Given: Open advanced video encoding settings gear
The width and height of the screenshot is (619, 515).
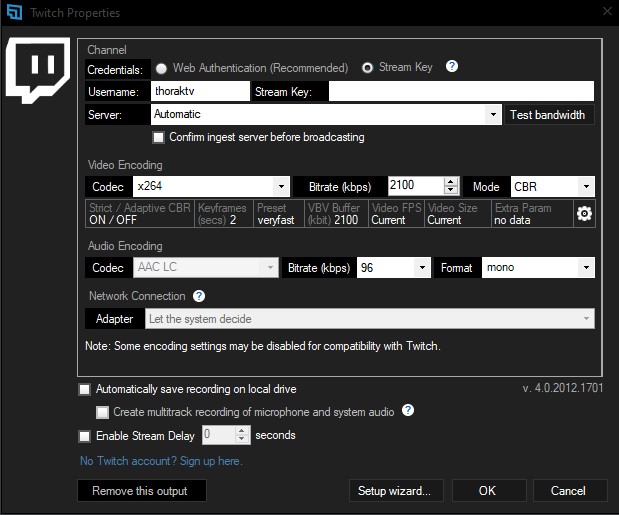Looking at the screenshot, I should coord(585,214).
